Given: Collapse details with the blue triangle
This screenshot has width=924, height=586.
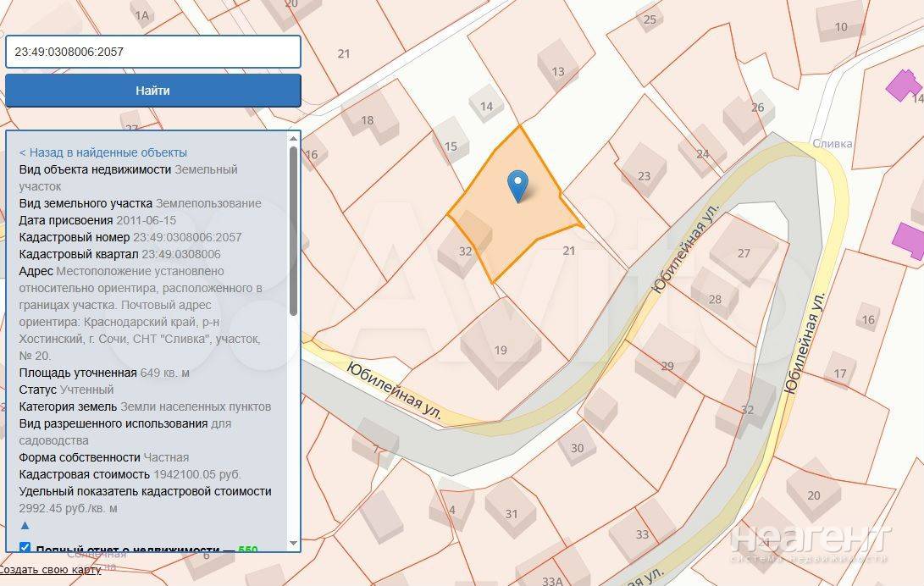Looking at the screenshot, I should point(25,525).
